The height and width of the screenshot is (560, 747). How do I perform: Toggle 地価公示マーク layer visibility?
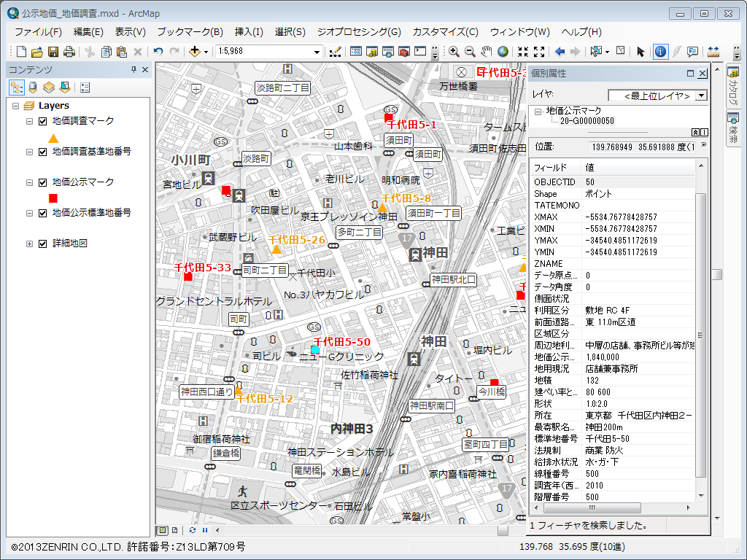[x=43, y=182]
